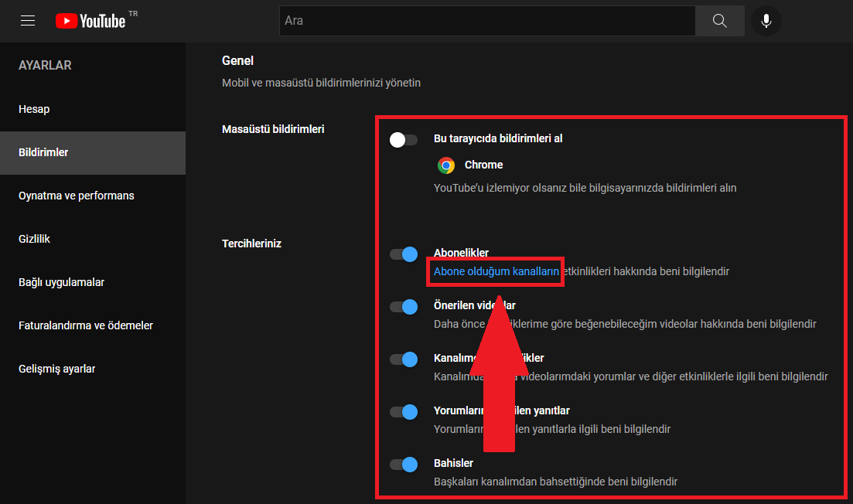Disable the Abonelikler notifications toggle
Viewport: 853px width, 504px height.
tap(404, 254)
